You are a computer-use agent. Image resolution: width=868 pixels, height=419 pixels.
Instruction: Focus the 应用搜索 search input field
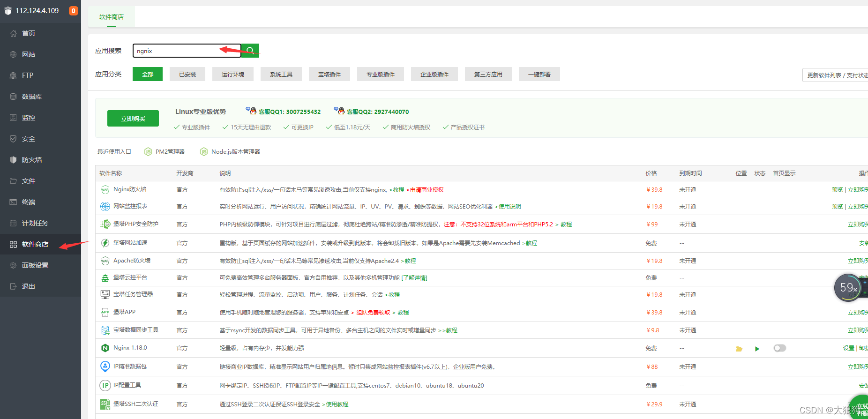pyautogui.click(x=187, y=51)
